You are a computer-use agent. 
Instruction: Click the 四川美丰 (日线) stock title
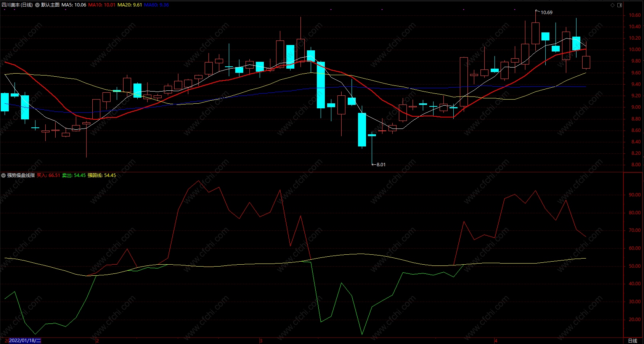click(17, 5)
